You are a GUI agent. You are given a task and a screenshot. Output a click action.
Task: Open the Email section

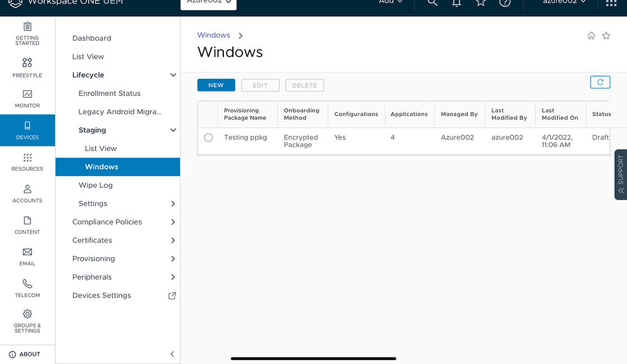[27, 257]
